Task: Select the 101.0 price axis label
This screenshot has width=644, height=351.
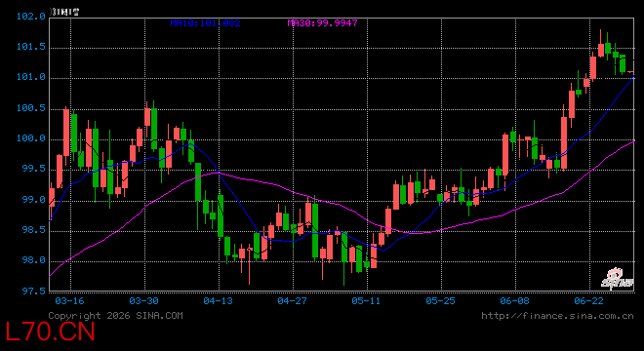Action: coord(31,77)
